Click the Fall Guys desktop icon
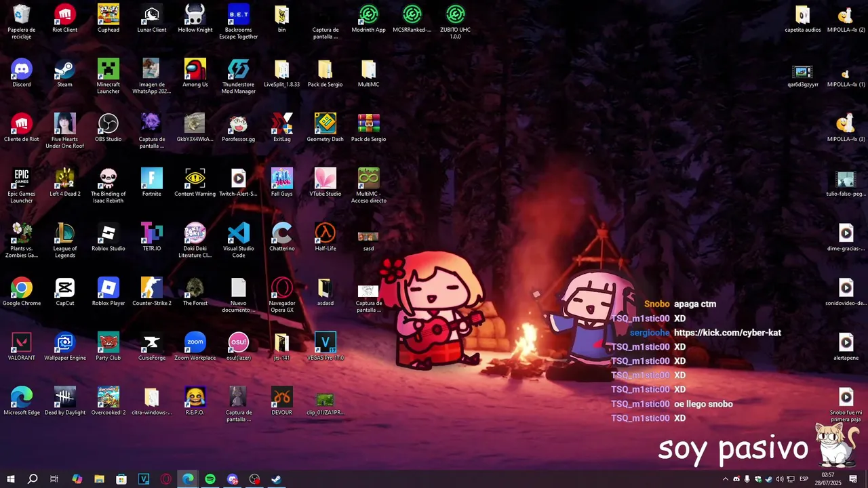Viewport: 868px width, 488px height. tap(282, 183)
